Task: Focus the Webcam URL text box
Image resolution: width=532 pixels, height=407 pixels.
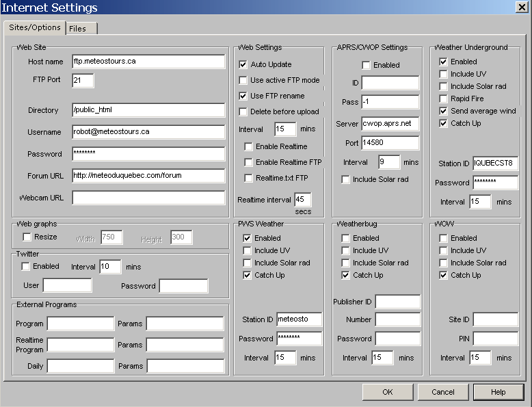Action: 148,198
